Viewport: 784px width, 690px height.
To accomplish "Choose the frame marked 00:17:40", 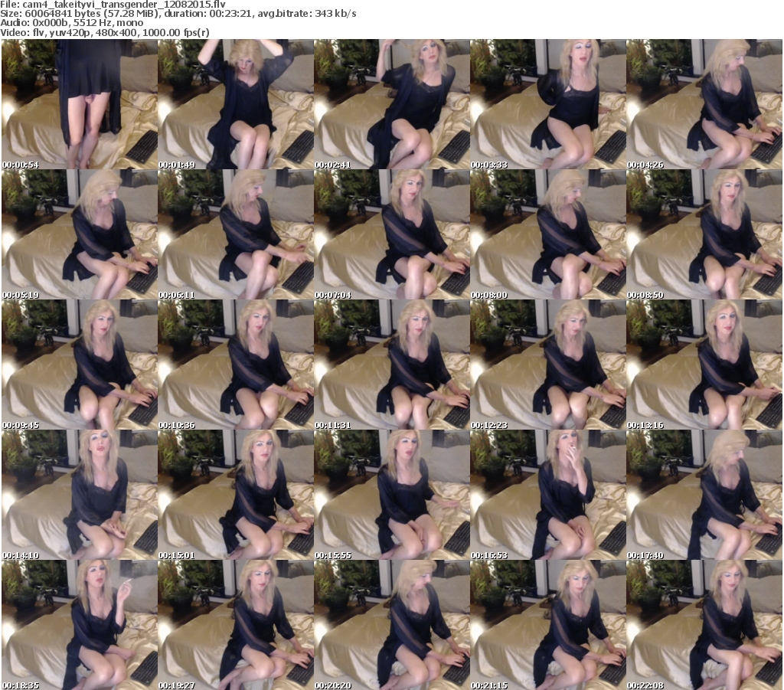I will pos(704,495).
